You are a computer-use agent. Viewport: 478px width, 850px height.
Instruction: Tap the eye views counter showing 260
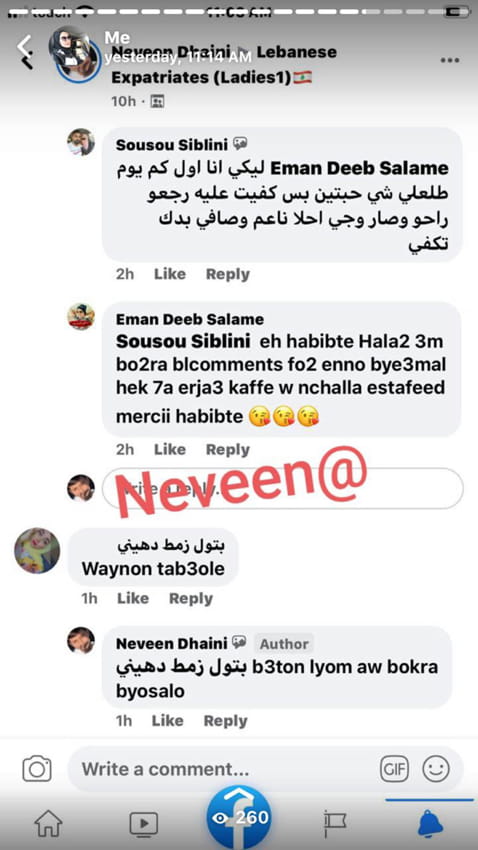[240, 817]
